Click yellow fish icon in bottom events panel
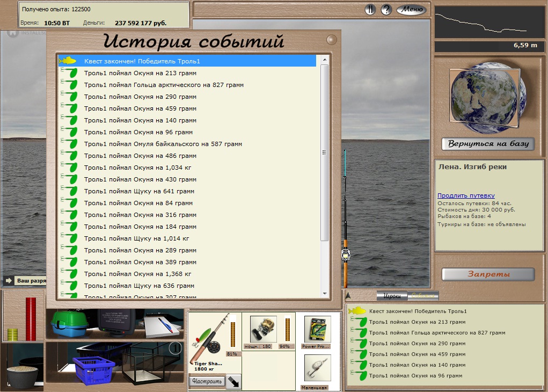The width and height of the screenshot is (548, 392). click(x=357, y=310)
